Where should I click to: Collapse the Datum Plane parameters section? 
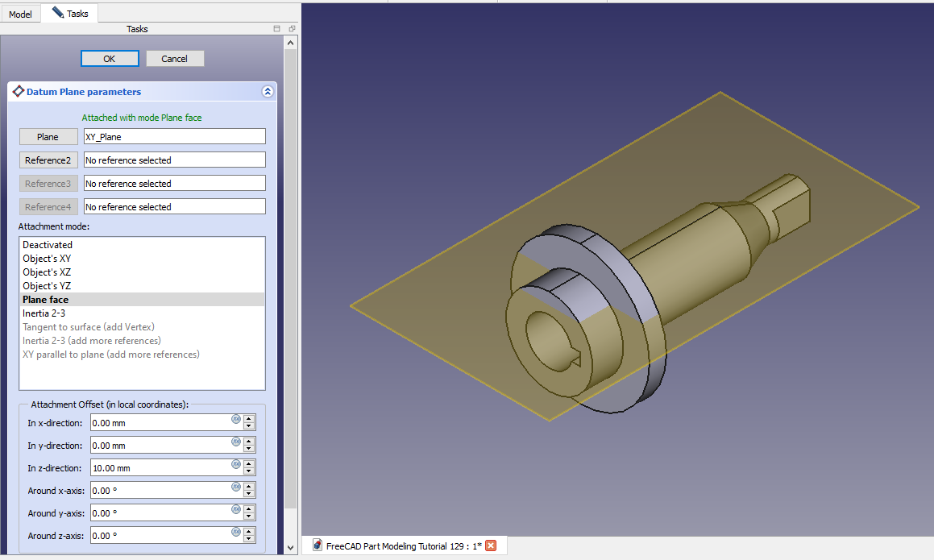268,92
